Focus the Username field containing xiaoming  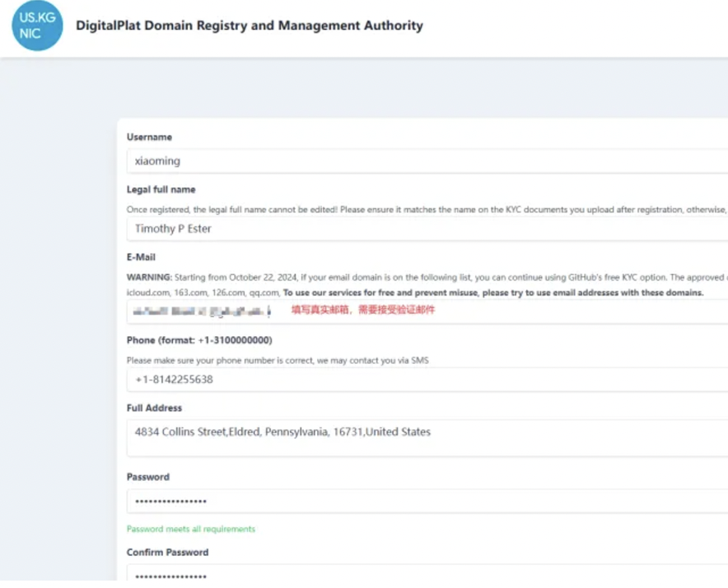point(427,161)
